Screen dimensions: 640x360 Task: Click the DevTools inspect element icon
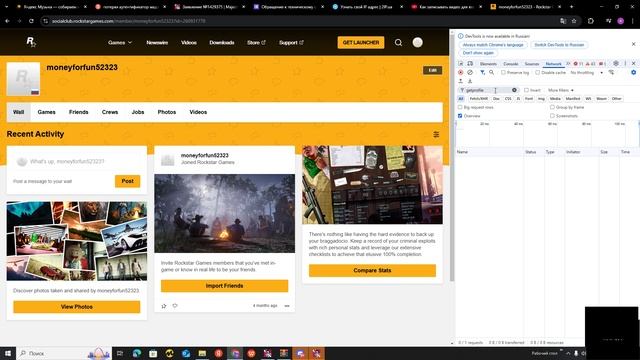tap(461, 64)
